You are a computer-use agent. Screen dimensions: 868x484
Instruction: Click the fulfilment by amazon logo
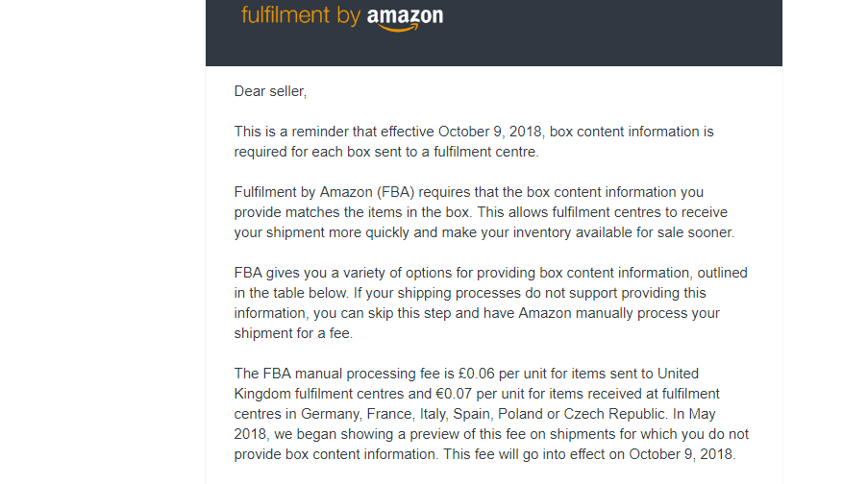point(341,16)
